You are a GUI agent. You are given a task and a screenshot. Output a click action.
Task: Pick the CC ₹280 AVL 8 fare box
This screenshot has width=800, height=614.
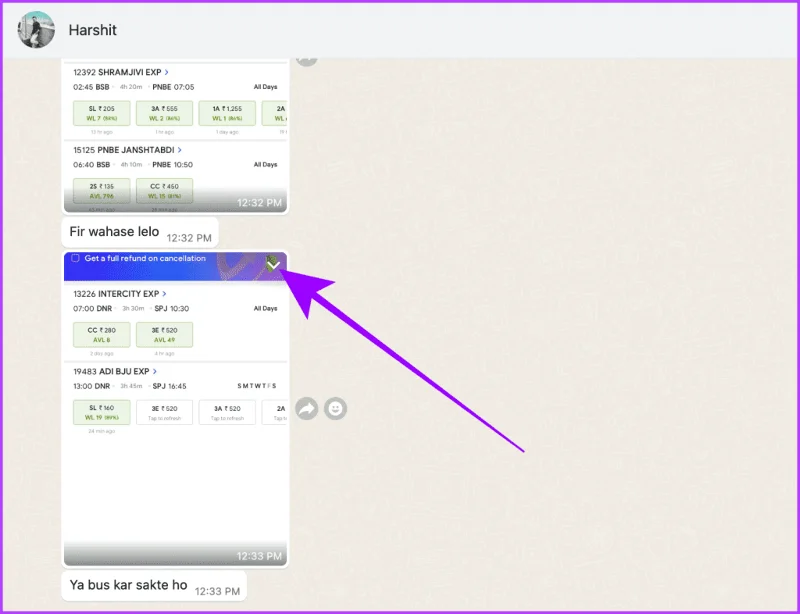[x=102, y=334]
